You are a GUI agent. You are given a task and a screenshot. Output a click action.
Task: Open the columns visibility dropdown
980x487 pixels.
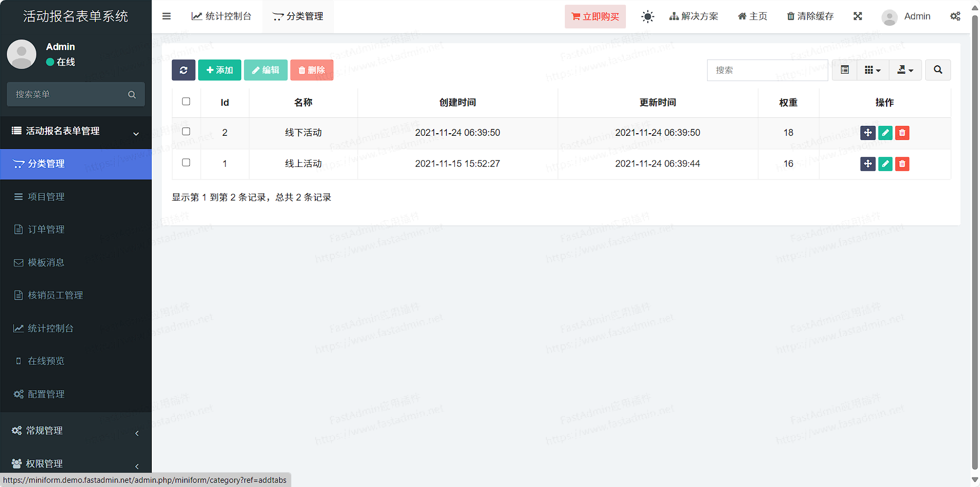tap(873, 70)
